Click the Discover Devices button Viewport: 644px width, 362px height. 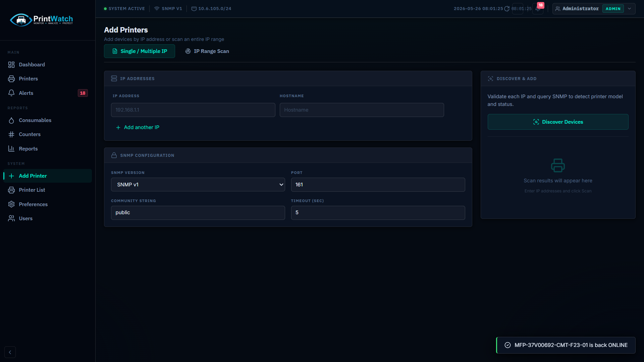click(558, 122)
